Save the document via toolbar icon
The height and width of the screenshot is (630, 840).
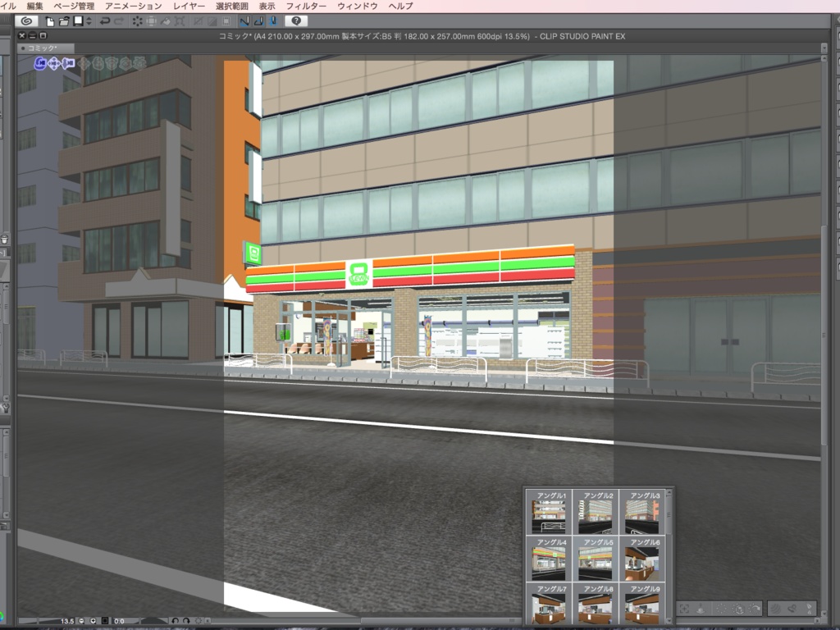78,21
